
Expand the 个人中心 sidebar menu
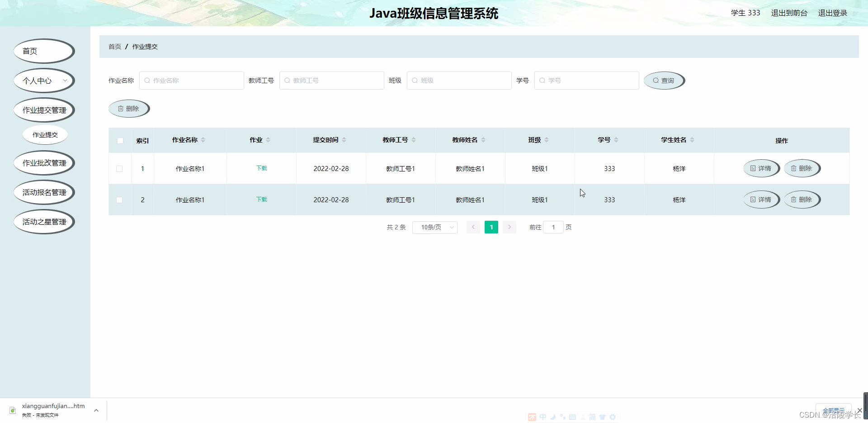click(44, 80)
